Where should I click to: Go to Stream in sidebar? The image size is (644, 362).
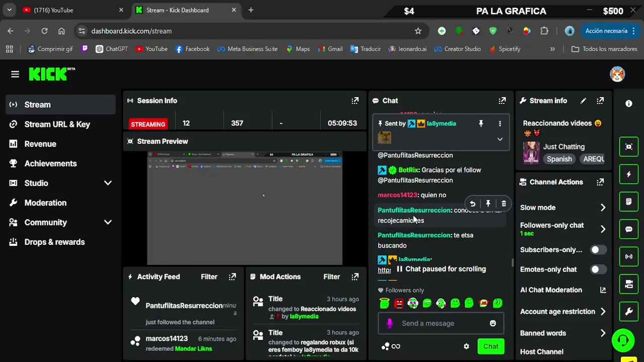coord(60,105)
